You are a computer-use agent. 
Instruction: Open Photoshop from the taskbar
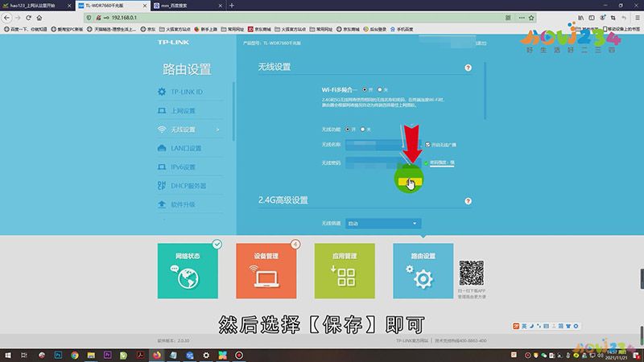click(x=58, y=355)
